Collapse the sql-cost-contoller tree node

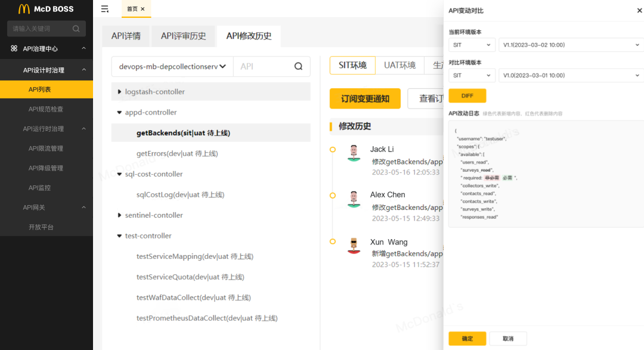(119, 174)
